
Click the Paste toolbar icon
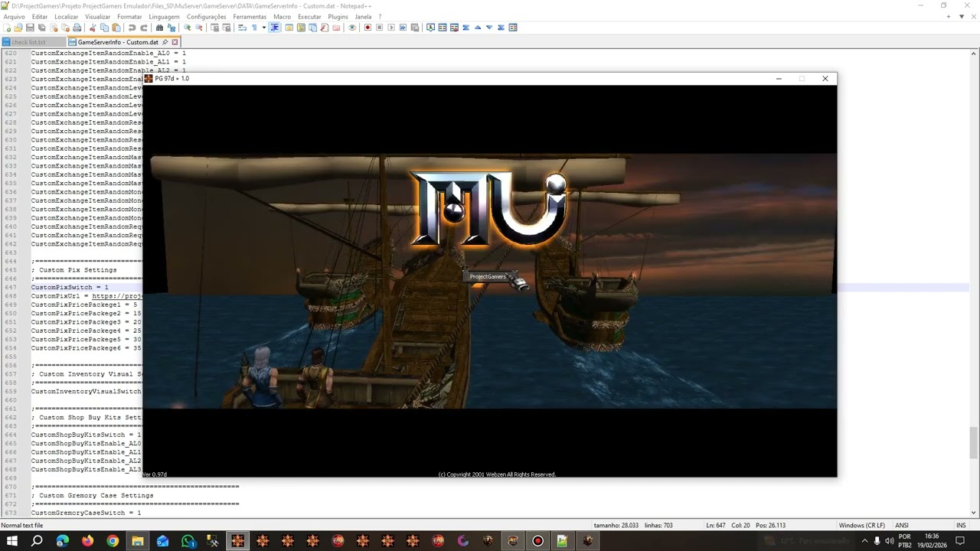click(116, 28)
